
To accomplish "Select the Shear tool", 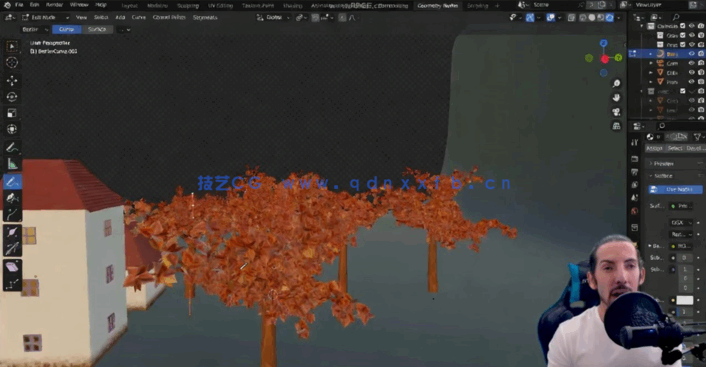I will (x=12, y=267).
